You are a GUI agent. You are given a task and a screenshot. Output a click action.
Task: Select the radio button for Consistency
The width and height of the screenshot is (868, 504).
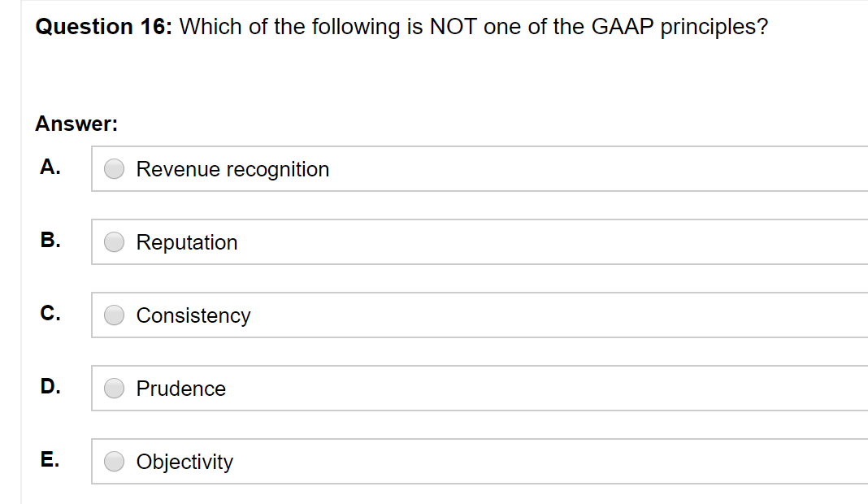[114, 315]
